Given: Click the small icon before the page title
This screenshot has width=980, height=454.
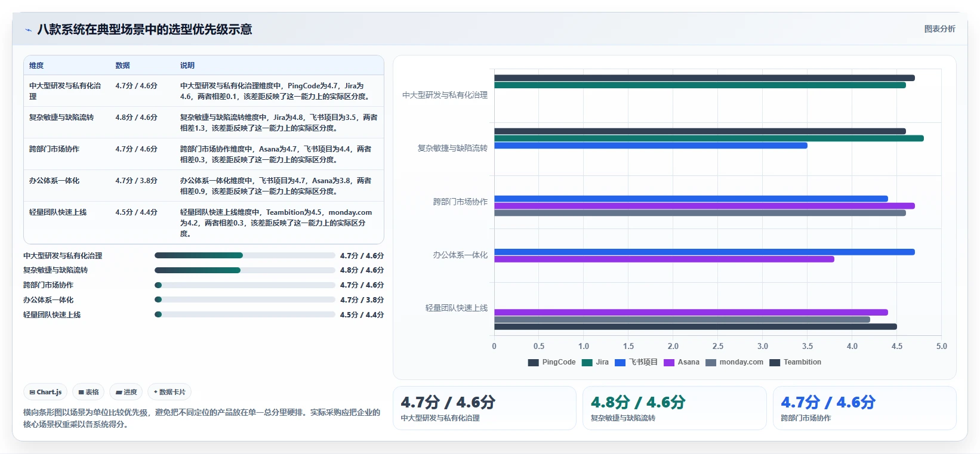Looking at the screenshot, I should click(28, 30).
